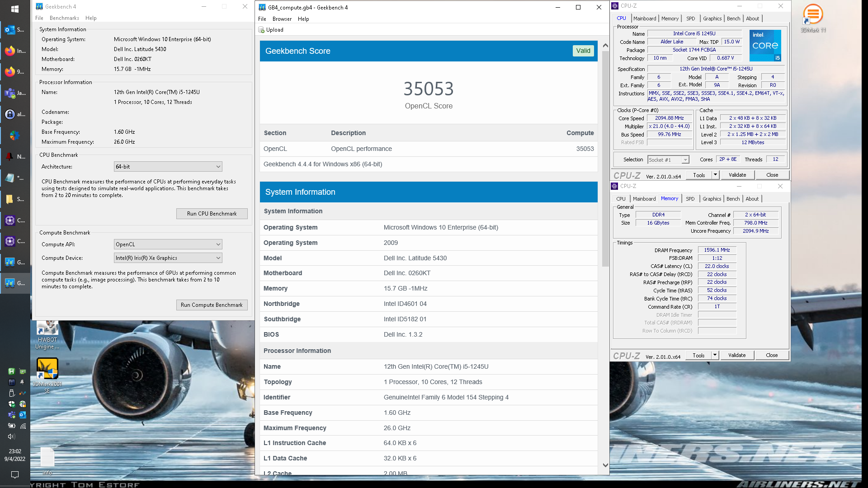
Task: Click the Upload label in results toolbar
Action: click(x=275, y=30)
